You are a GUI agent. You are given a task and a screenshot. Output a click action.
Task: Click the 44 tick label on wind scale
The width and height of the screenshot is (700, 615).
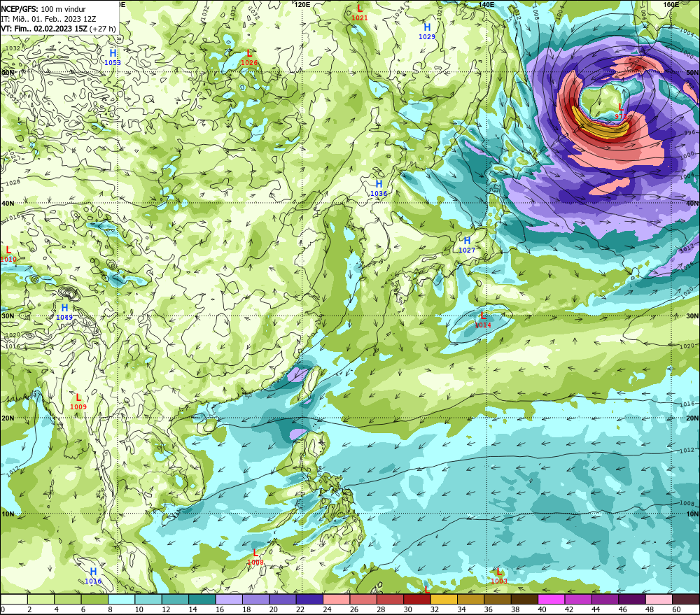pyautogui.click(x=596, y=609)
